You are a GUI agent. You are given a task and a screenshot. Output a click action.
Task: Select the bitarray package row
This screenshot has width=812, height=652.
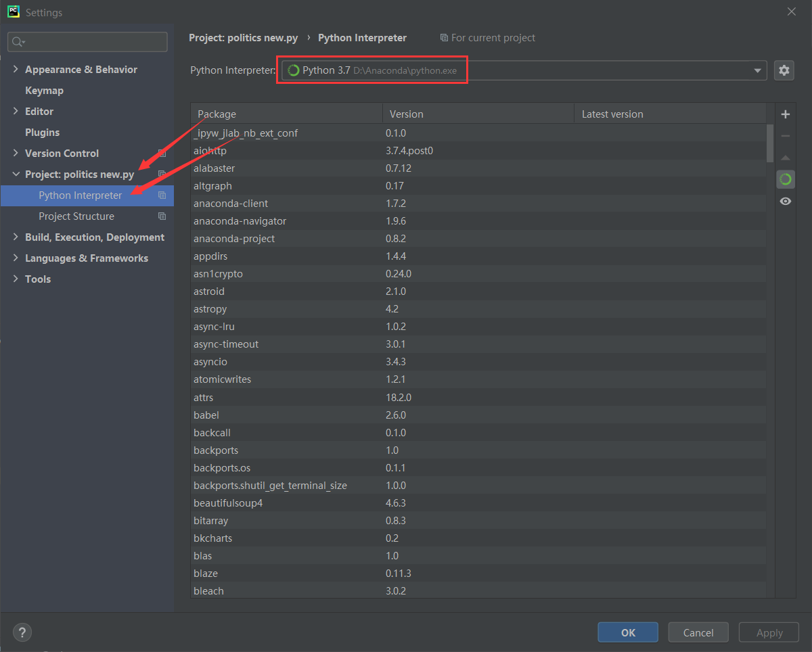pos(478,521)
